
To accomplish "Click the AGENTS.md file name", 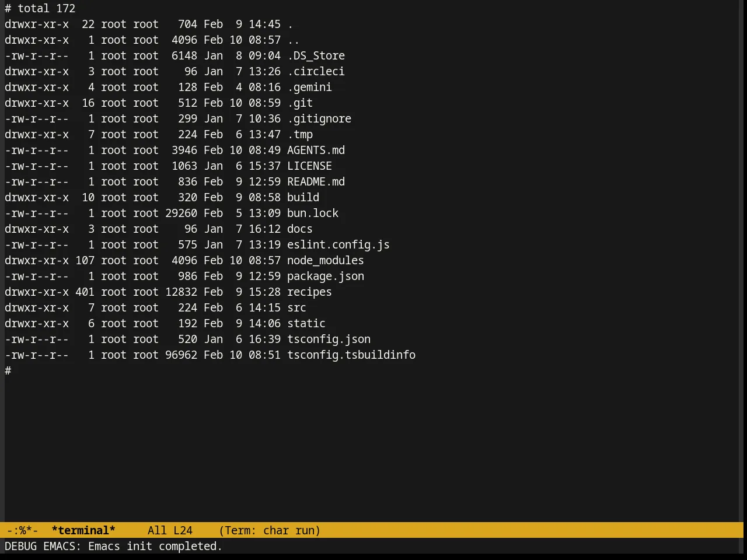I will tap(316, 150).
